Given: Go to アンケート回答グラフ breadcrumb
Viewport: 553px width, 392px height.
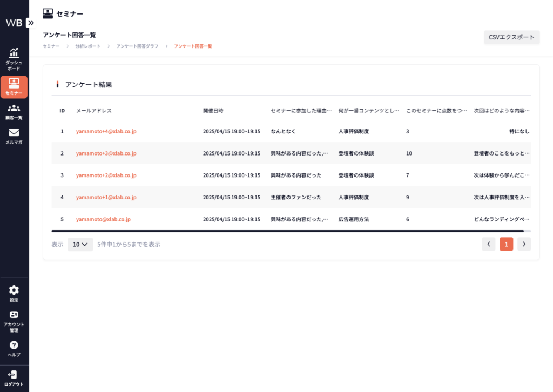Looking at the screenshot, I should point(137,46).
